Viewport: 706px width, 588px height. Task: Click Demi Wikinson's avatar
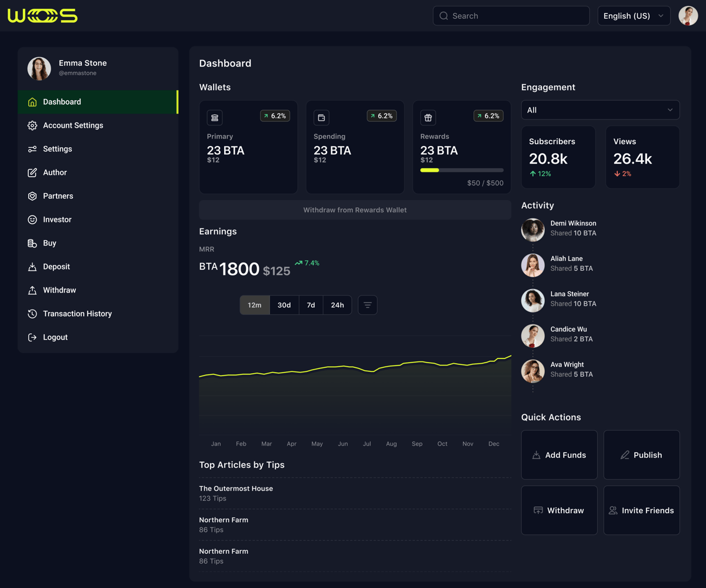[x=533, y=230]
